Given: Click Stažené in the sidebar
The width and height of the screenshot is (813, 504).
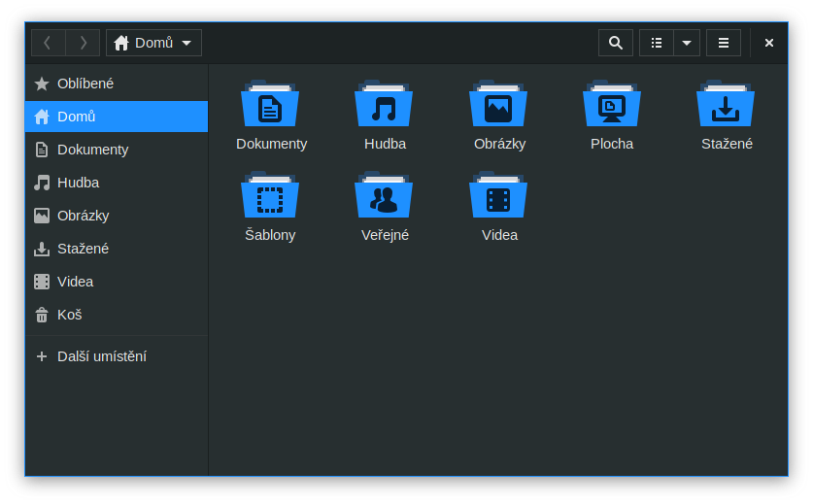Looking at the screenshot, I should click(x=117, y=249).
